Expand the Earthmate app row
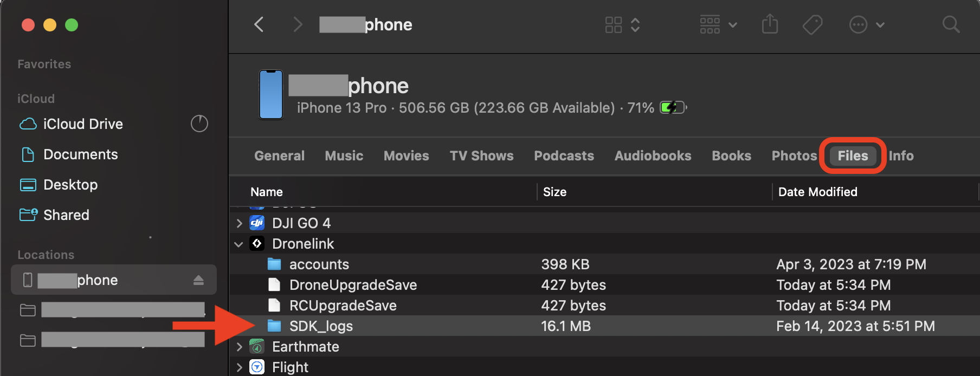The image size is (980, 376). point(239,347)
